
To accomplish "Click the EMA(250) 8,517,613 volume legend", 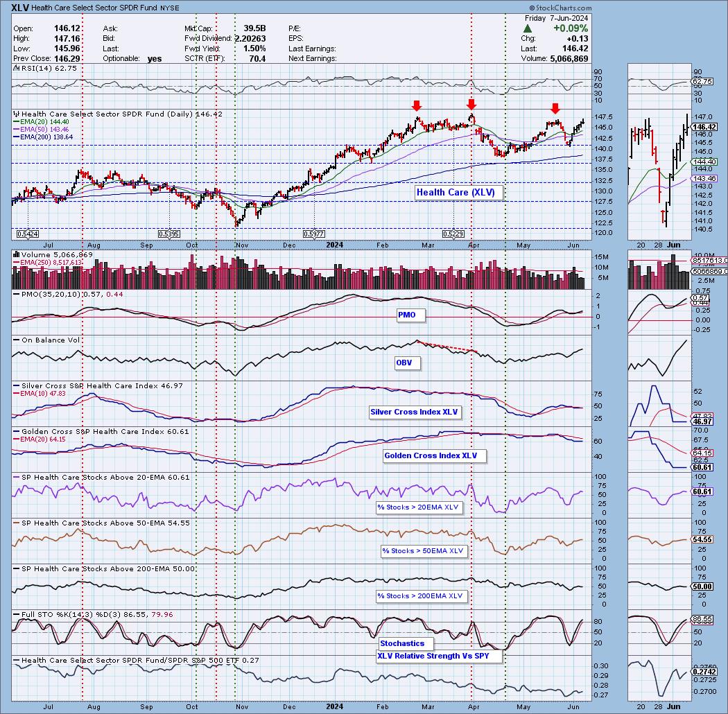I will tap(49, 262).
